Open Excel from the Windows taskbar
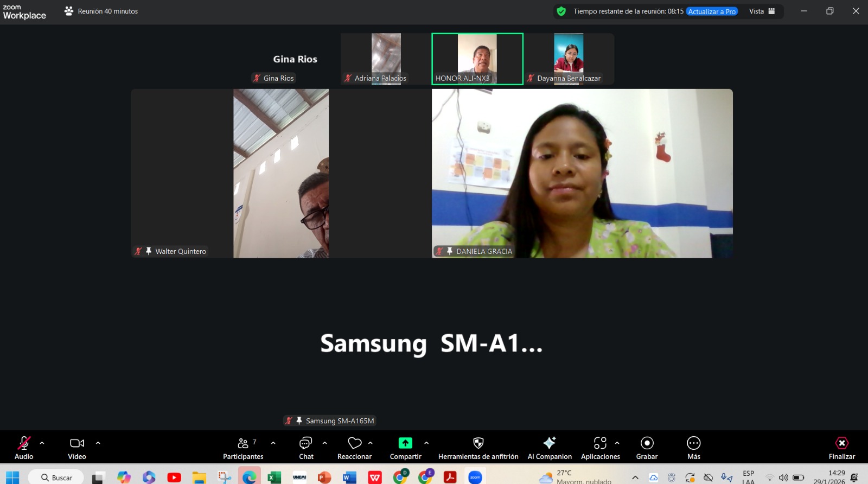 pyautogui.click(x=274, y=477)
